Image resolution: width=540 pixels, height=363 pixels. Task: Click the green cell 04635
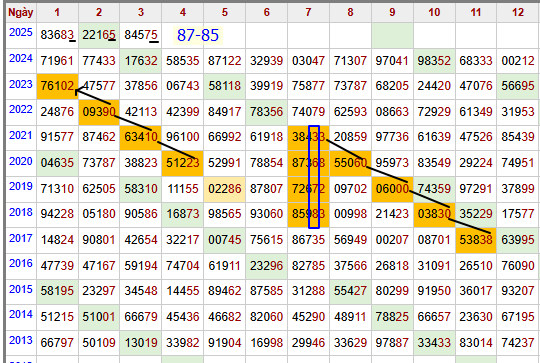(x=58, y=163)
